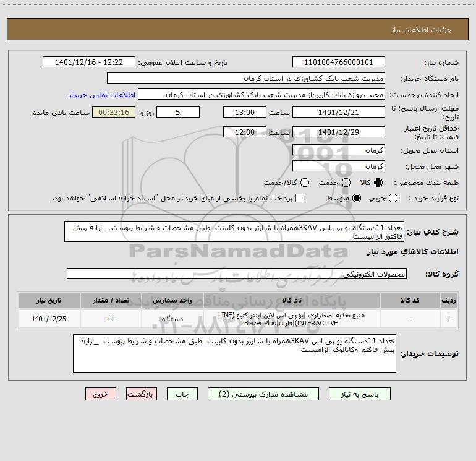This screenshot has width=476, height=461.
Task: Open the اطلاعات تماس خریدار link
Action: pos(102,95)
